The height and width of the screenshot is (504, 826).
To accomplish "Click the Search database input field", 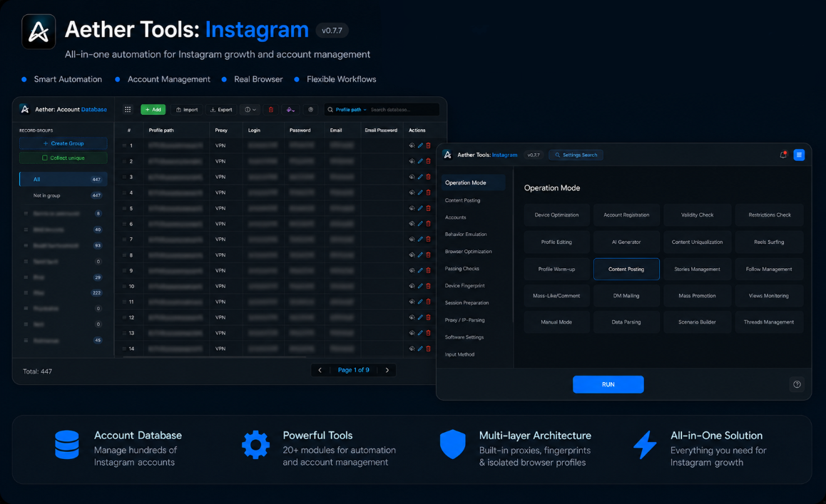I will tap(403, 110).
